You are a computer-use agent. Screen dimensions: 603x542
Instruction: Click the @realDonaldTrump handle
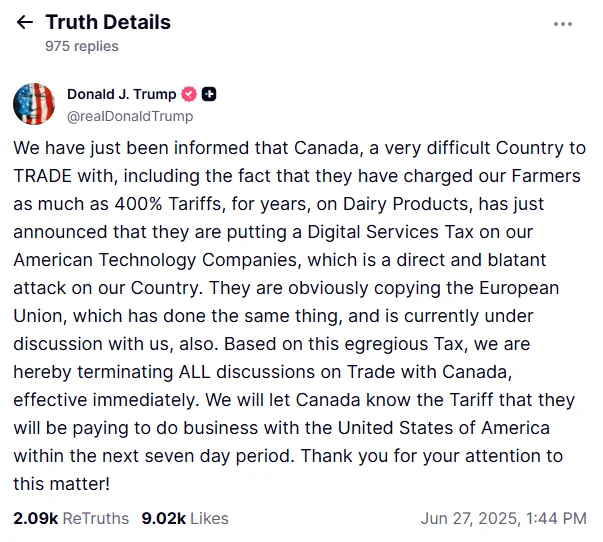coord(130,116)
